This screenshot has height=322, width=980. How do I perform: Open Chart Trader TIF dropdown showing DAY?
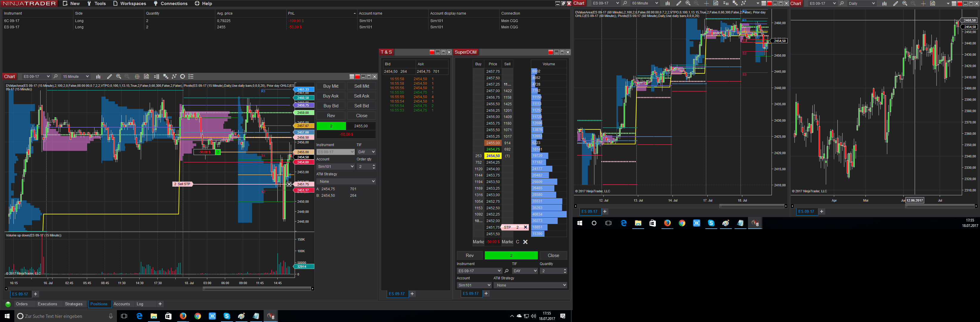(366, 152)
